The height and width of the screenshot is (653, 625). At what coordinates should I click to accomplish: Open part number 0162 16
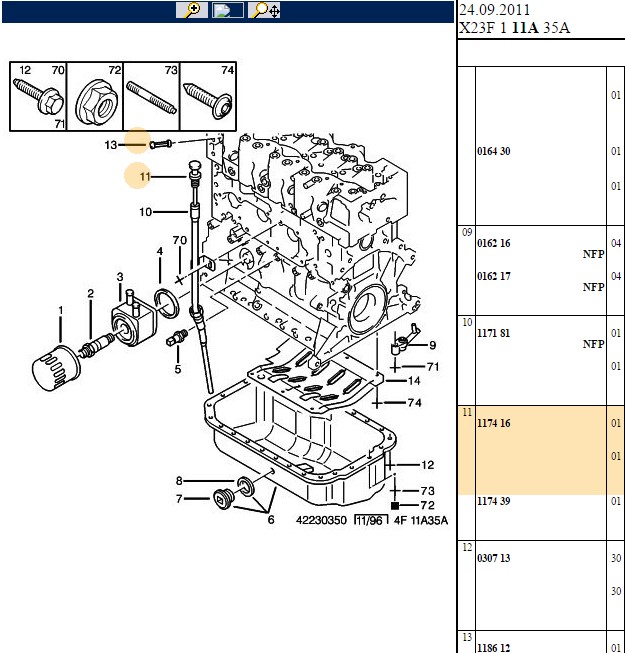pyautogui.click(x=493, y=243)
